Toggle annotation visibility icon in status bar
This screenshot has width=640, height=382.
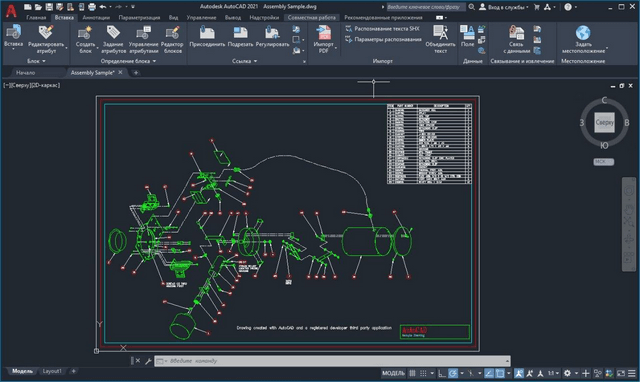coord(519,373)
